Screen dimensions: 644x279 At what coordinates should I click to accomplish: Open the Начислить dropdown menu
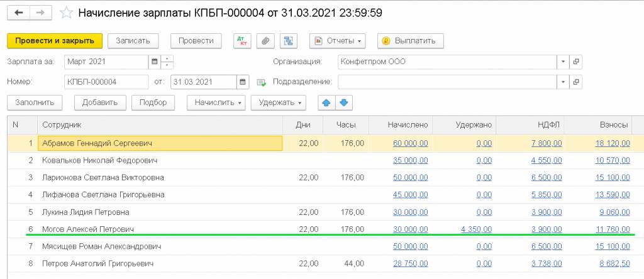pyautogui.click(x=216, y=102)
